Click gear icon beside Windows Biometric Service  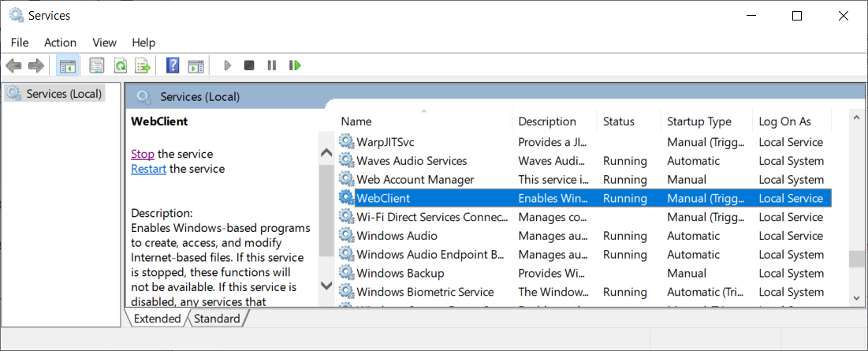(347, 292)
